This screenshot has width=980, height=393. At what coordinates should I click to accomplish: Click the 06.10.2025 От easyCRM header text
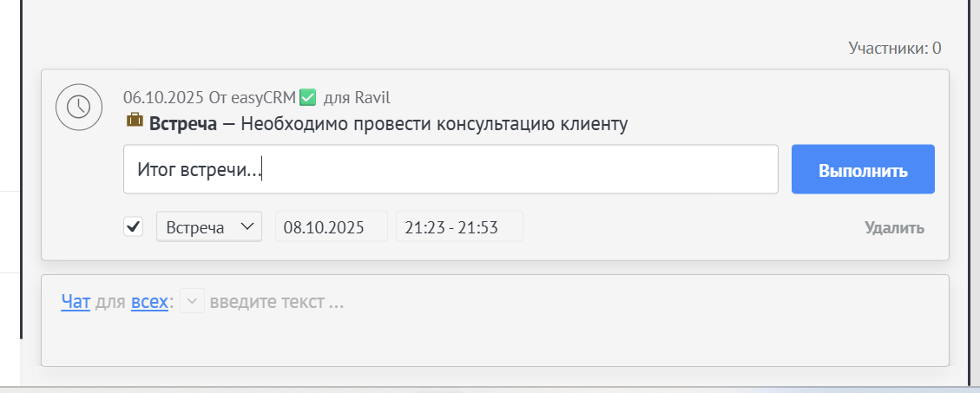pyautogui.click(x=208, y=97)
